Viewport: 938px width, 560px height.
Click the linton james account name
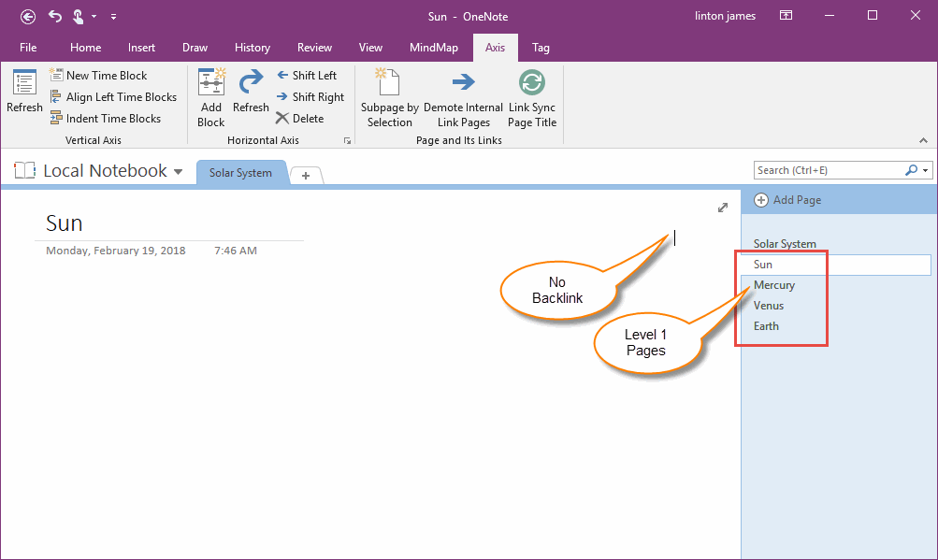(x=725, y=16)
